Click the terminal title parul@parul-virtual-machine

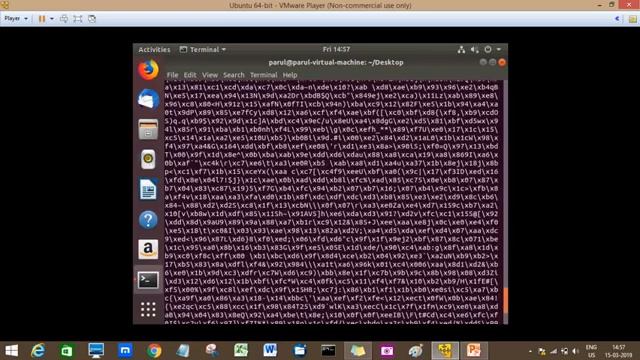336,62
